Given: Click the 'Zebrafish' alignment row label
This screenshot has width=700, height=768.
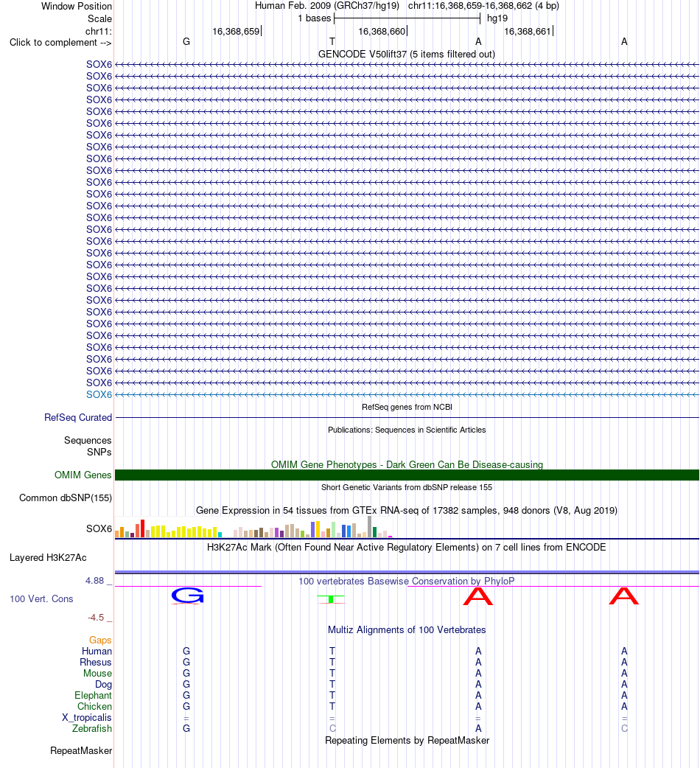Looking at the screenshot, I should [x=92, y=728].
